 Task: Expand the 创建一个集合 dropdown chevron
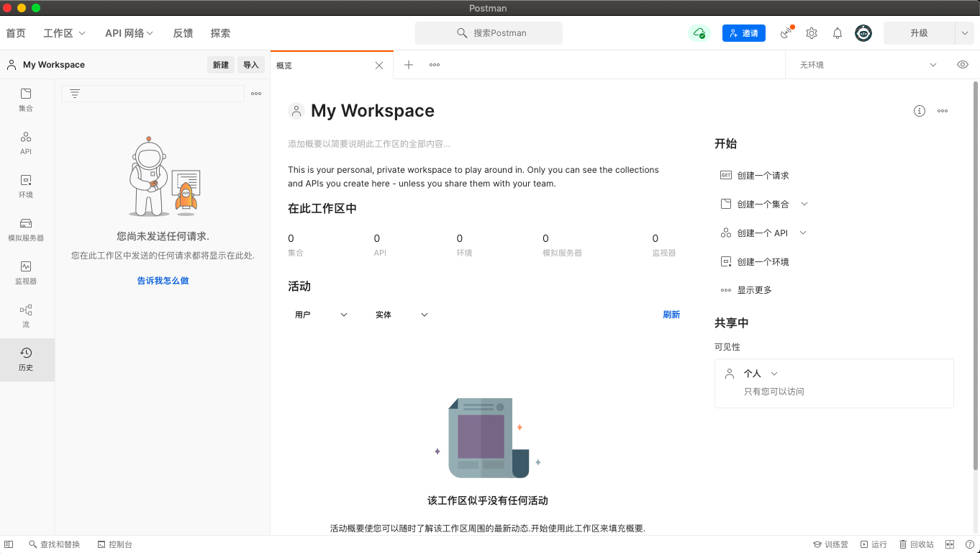click(804, 204)
